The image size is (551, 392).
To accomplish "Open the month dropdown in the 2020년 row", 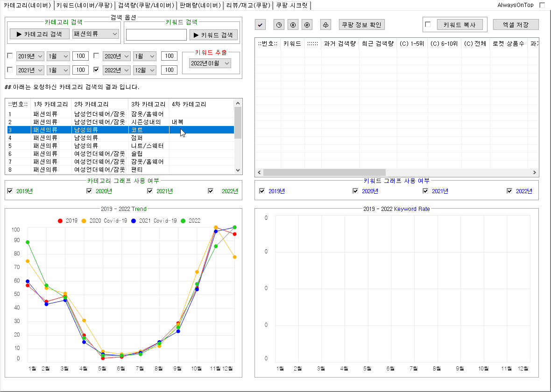I will tap(144, 56).
